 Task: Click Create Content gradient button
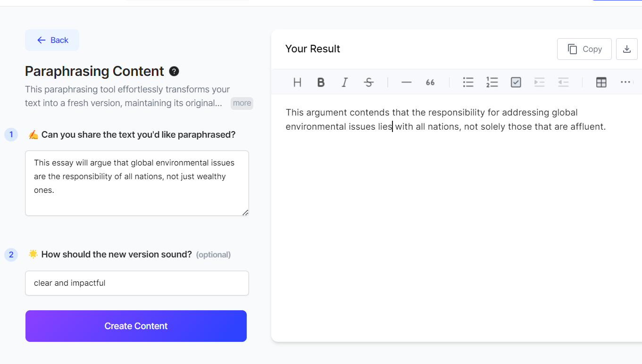(136, 326)
